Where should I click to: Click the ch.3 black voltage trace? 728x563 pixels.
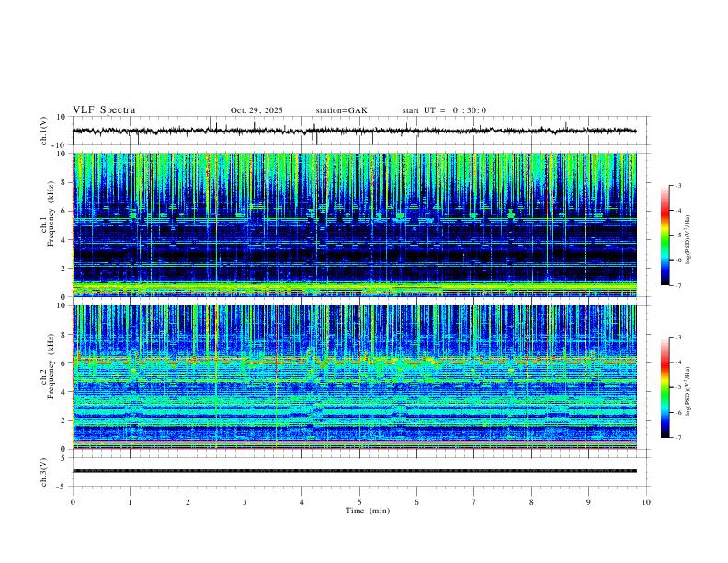[355, 471]
